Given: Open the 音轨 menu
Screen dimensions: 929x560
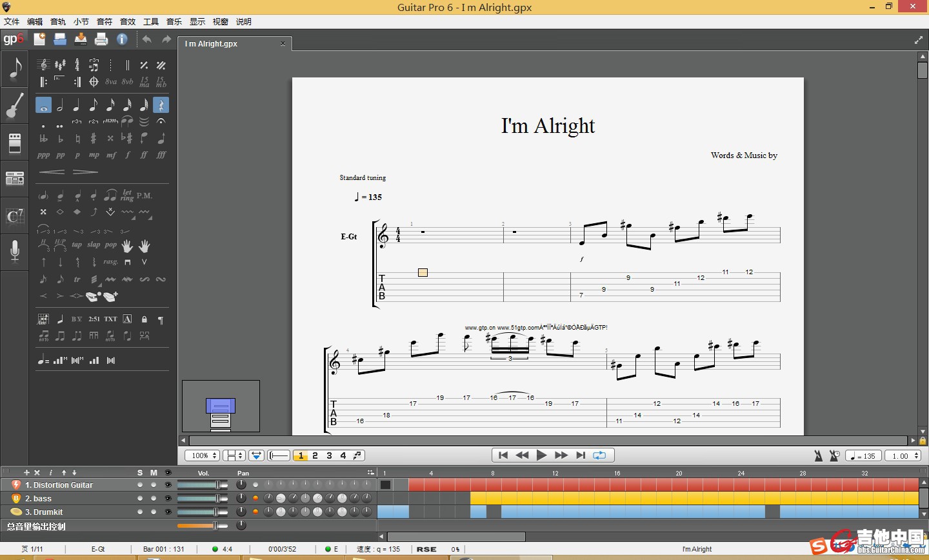Looking at the screenshot, I should (58, 22).
